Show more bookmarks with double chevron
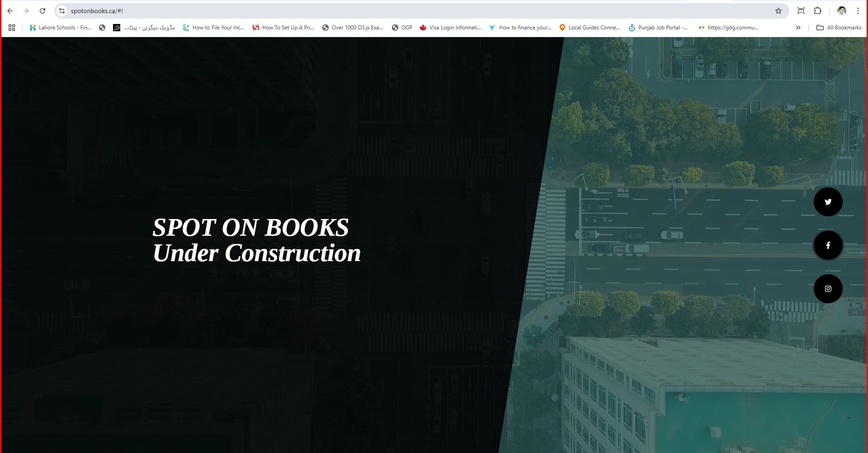The width and height of the screenshot is (868, 453). (x=798, y=28)
